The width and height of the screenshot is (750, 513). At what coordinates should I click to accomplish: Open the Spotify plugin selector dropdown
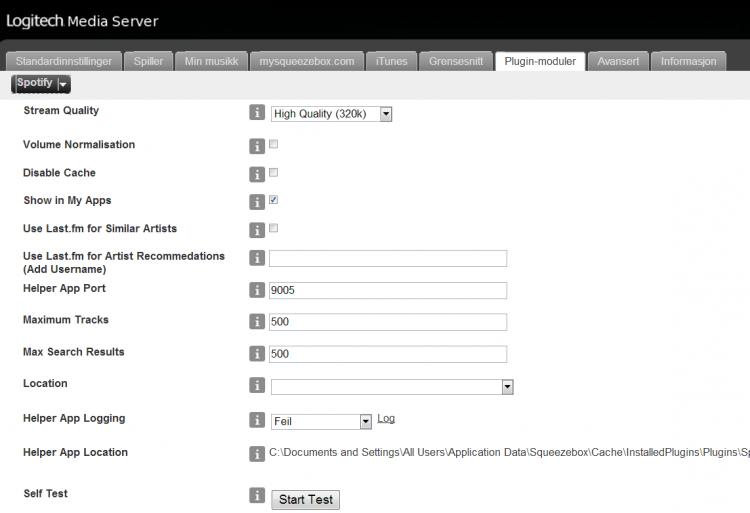pyautogui.click(x=41, y=84)
